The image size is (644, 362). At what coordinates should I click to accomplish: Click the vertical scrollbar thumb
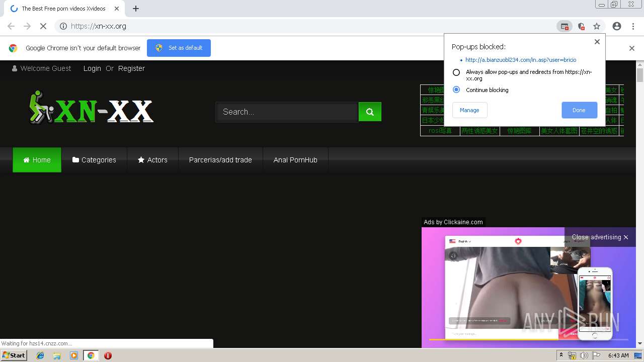click(x=640, y=75)
